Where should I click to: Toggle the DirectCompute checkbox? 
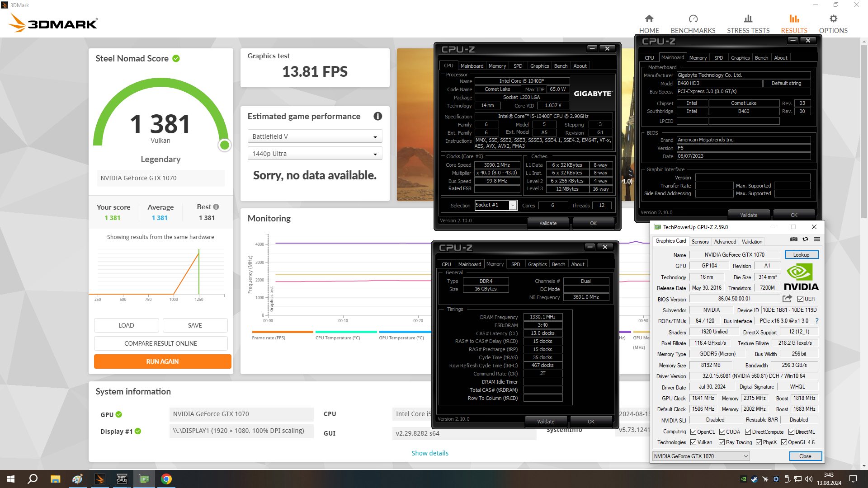click(748, 432)
